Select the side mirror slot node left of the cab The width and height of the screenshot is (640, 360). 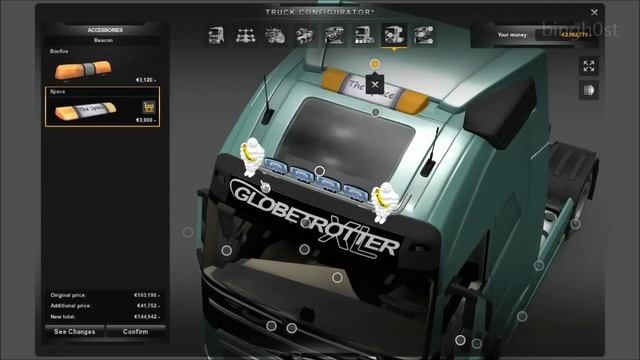tap(188, 232)
